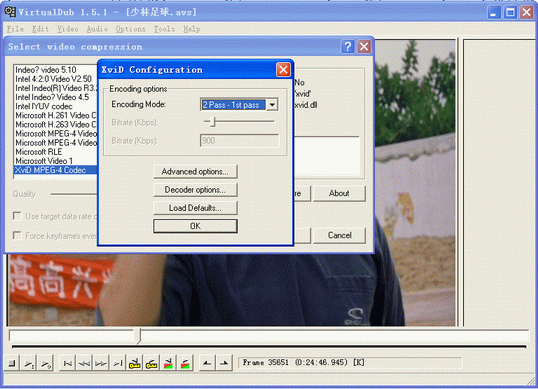
Task: Jump to the start with the rewind-to-beginning icon
Action: point(68,363)
